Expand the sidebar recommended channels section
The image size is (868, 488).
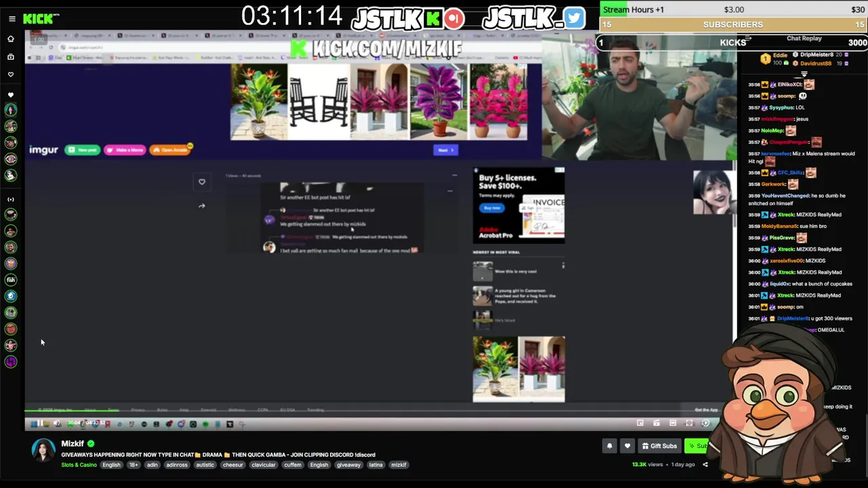pos(11,199)
